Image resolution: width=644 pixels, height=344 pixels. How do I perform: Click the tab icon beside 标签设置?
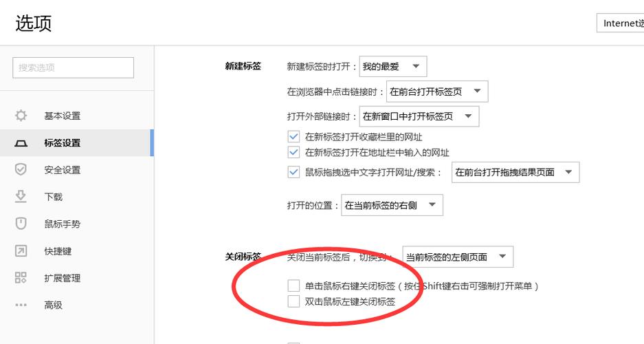(x=21, y=143)
